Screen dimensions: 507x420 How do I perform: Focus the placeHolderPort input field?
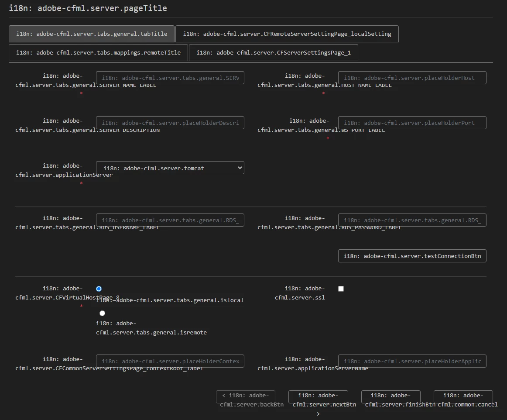412,123
